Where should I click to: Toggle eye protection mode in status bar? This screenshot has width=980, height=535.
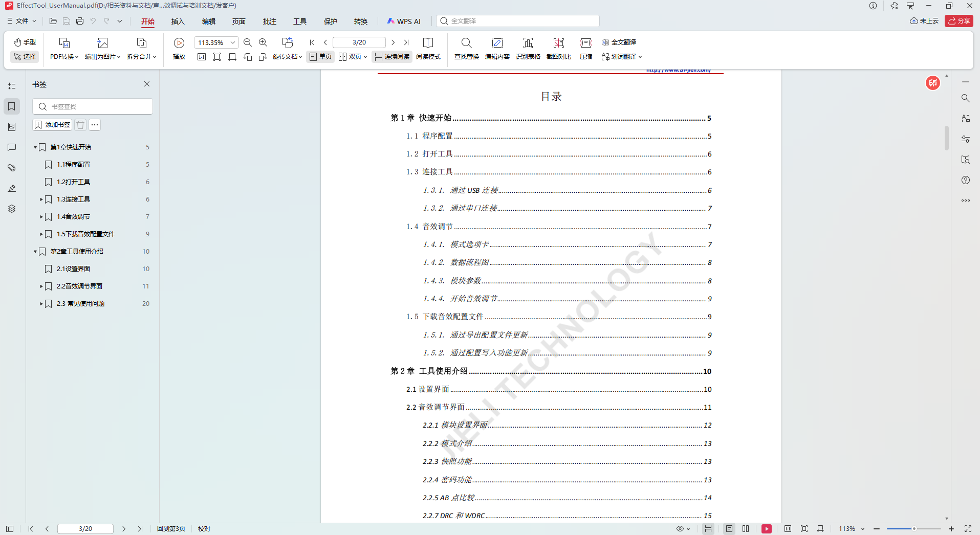pyautogui.click(x=683, y=529)
